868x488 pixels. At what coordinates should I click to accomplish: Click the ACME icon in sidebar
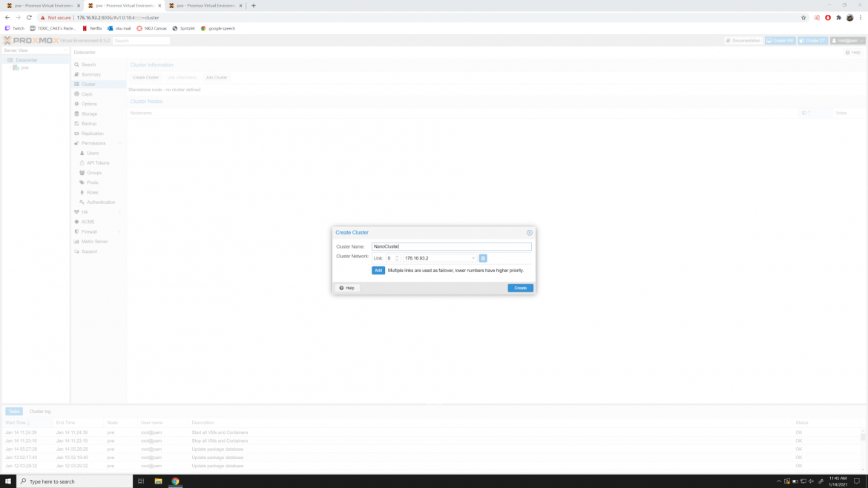[77, 222]
